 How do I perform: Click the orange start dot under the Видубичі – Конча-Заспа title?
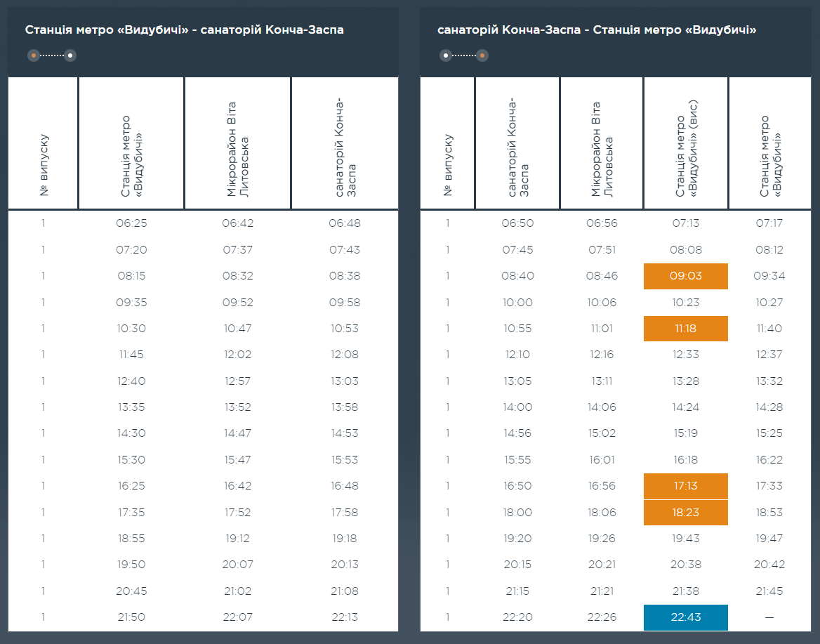(x=34, y=55)
